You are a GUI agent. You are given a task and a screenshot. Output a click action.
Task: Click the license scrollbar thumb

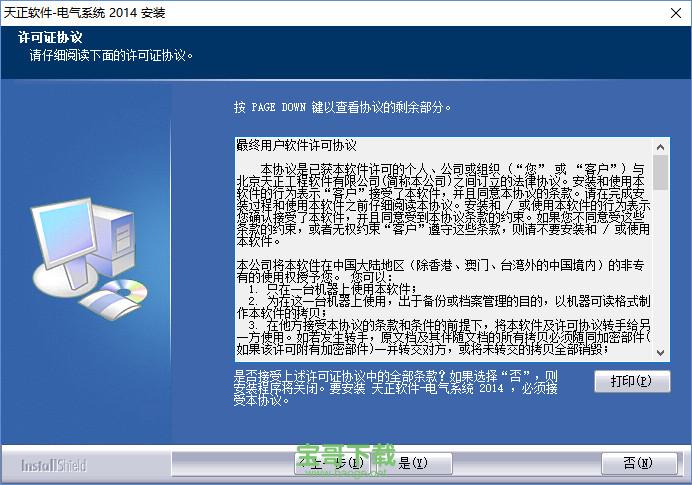tap(660, 171)
